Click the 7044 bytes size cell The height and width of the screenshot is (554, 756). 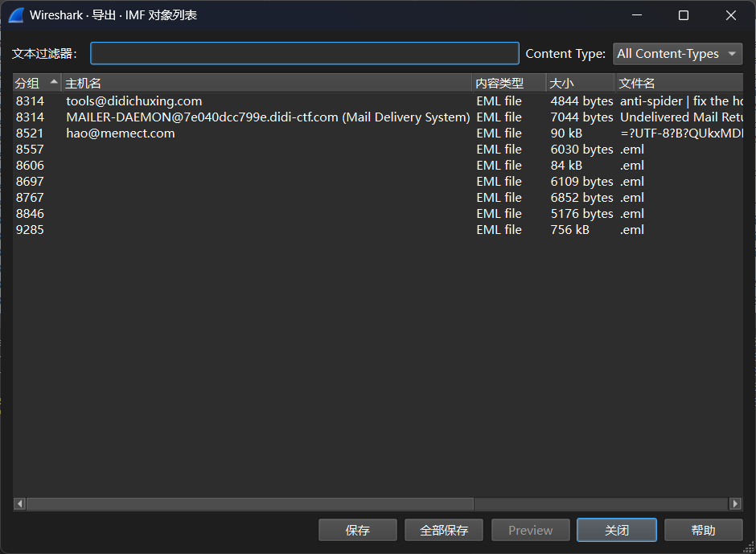point(582,117)
